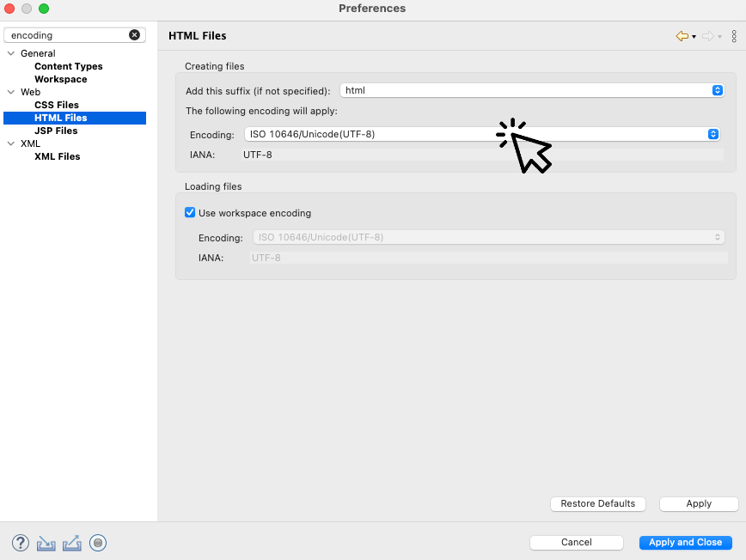Select XML Files preference page

pos(57,156)
